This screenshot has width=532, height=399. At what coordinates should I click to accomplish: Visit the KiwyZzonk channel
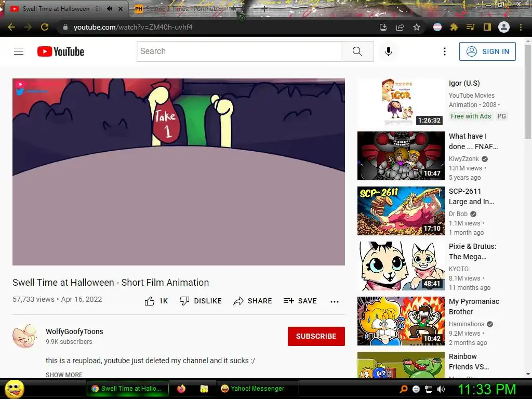coord(464,159)
